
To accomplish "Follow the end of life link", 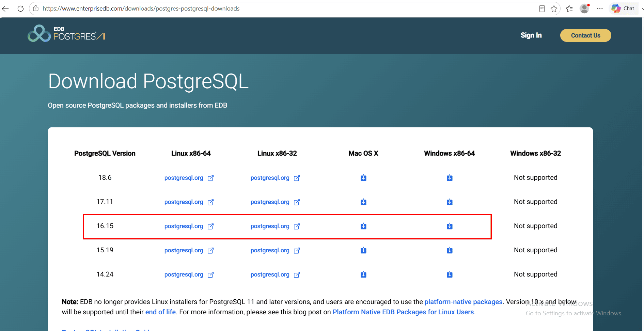I will click(x=160, y=312).
